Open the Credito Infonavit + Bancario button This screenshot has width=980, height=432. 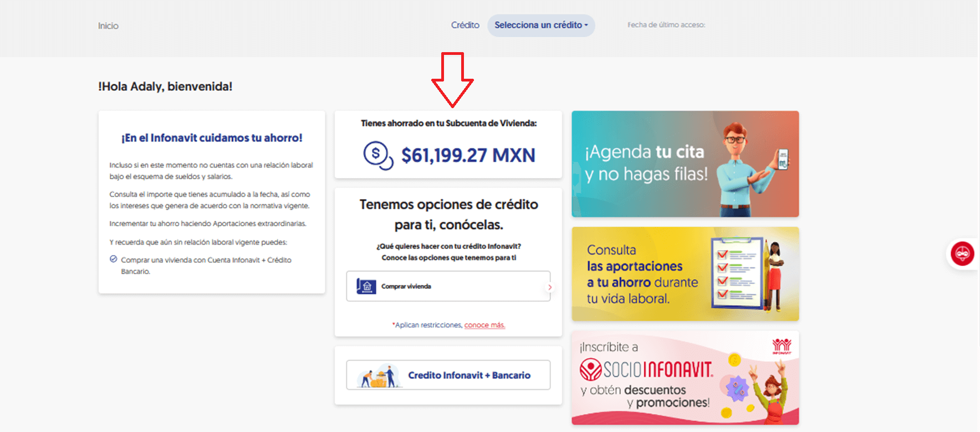448,375
